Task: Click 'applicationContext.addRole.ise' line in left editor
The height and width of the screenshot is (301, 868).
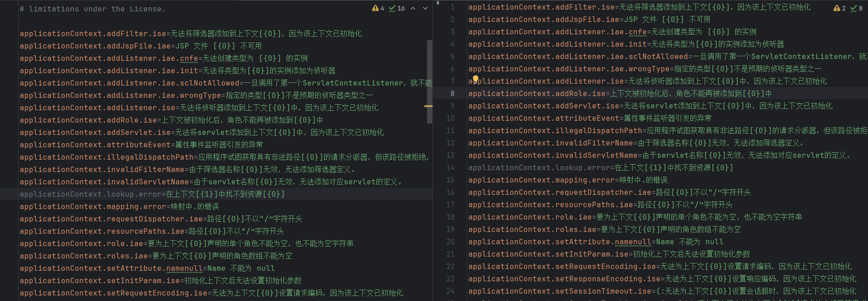Action: pyautogui.click(x=171, y=120)
